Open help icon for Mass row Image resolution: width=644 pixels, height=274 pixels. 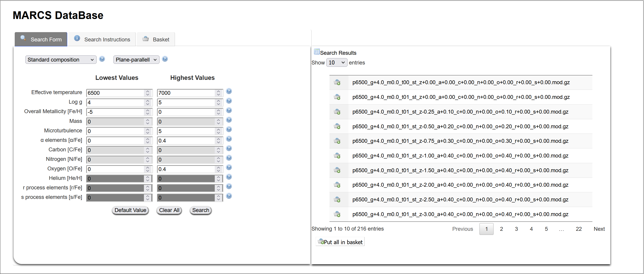coord(229,120)
